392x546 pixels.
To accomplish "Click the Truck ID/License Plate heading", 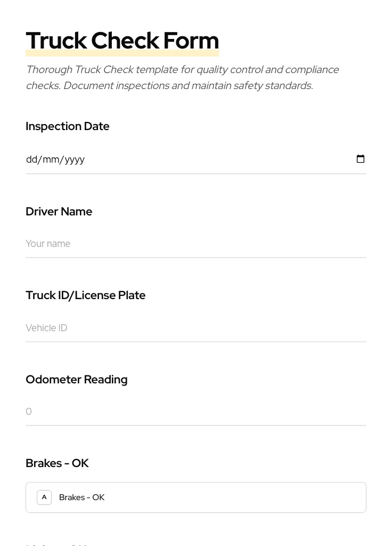I will tap(85, 295).
